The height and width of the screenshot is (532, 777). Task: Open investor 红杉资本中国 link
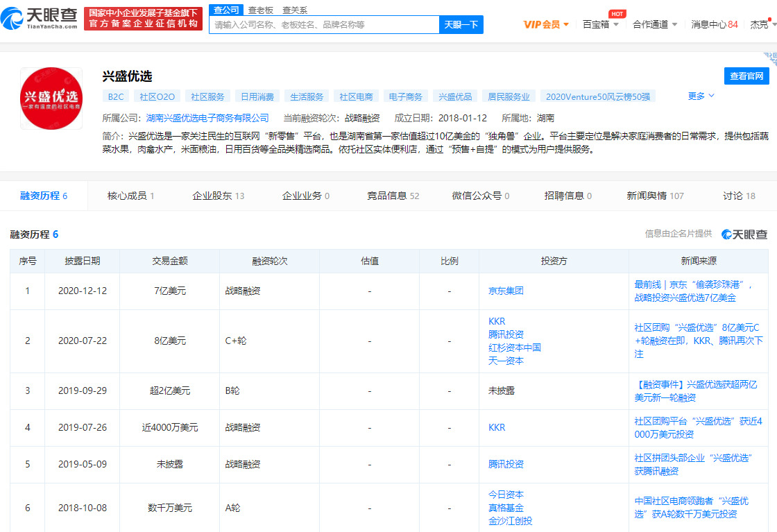514,347
